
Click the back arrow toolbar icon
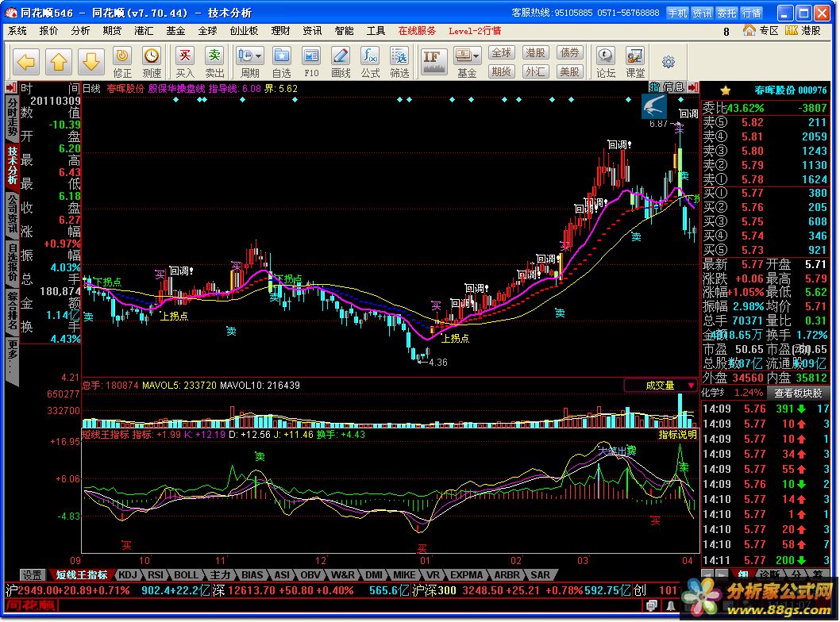(26, 62)
